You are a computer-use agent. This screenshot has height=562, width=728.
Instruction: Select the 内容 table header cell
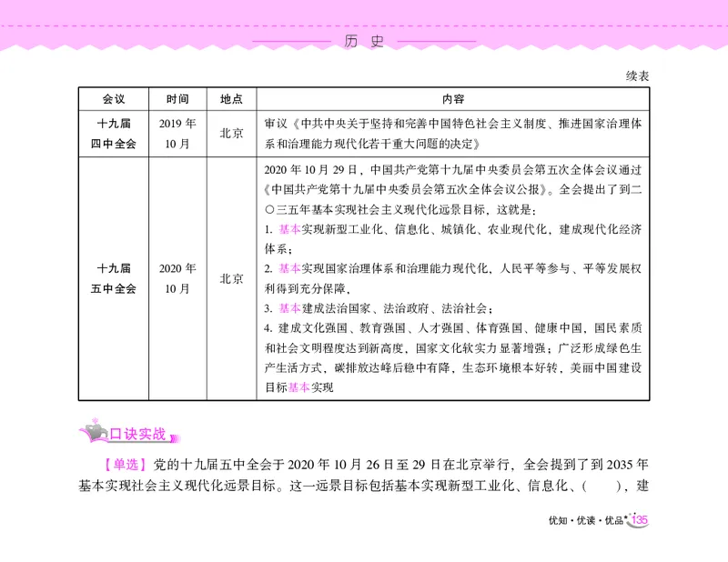coord(453,99)
